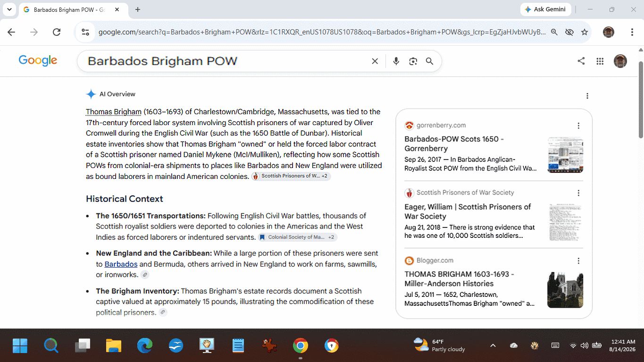This screenshot has width=644, height=362.
Task: Click the Thomas Brigham church thumbnail
Action: coord(565,290)
